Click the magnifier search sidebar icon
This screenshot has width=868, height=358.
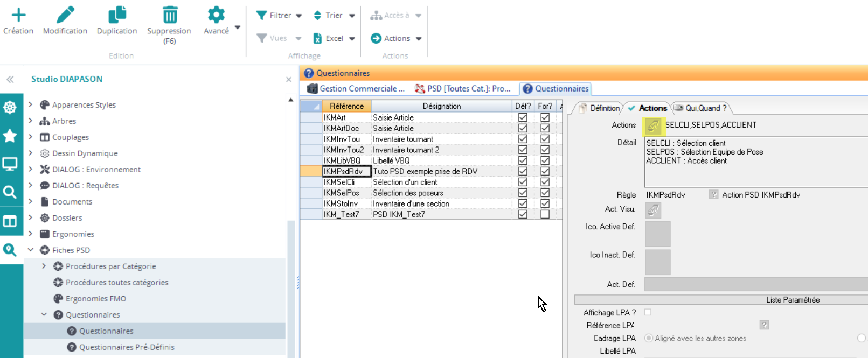pyautogui.click(x=10, y=192)
